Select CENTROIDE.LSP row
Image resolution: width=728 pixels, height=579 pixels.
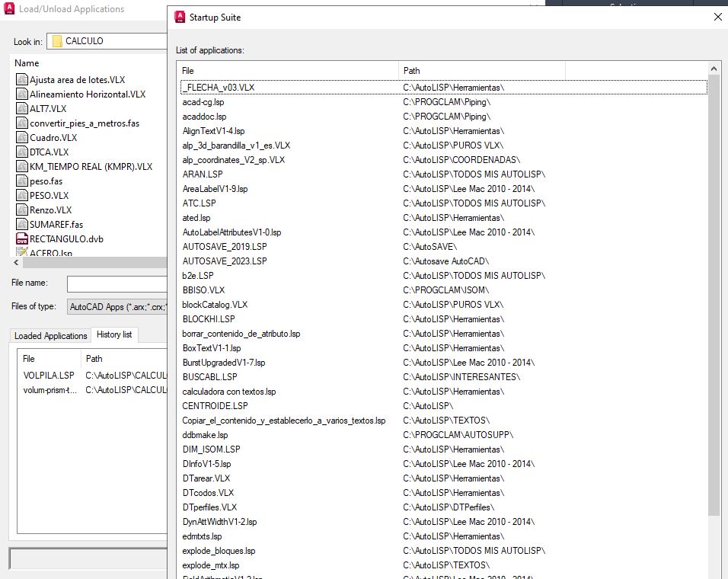pyautogui.click(x=443, y=406)
